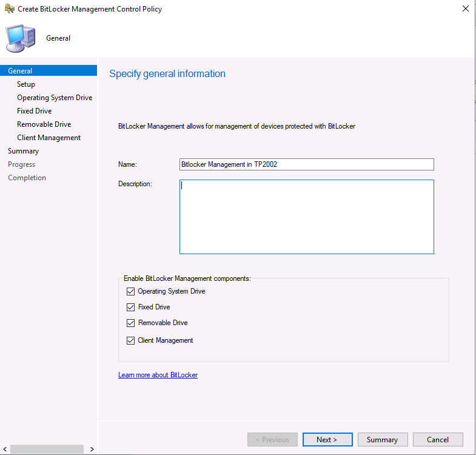476x455 pixels.
Task: Select Removable Drive in the wizard navigation
Action: coord(44,124)
